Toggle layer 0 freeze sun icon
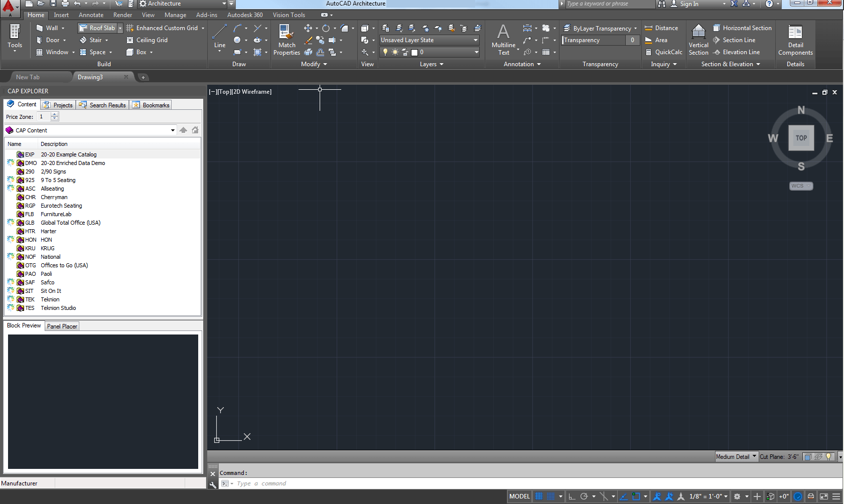This screenshot has height=504, width=844. click(395, 52)
